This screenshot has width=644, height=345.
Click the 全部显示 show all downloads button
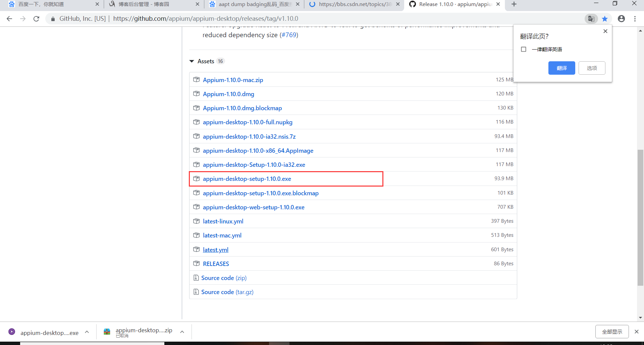[x=612, y=332]
